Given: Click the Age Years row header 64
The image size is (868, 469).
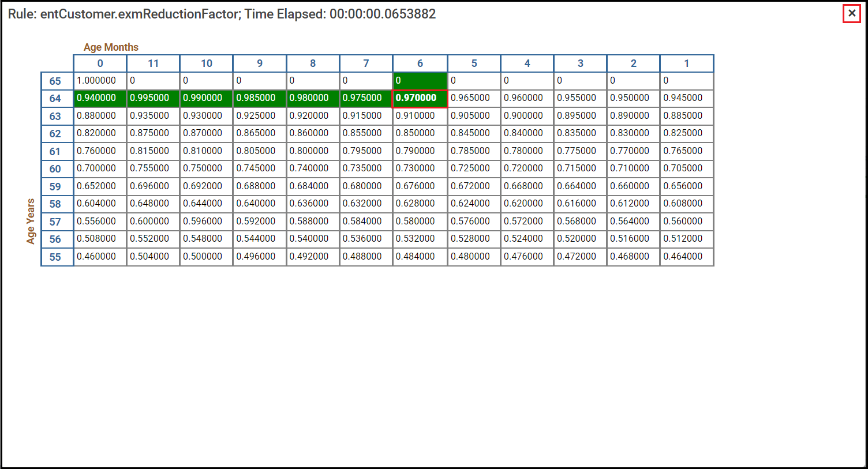Looking at the screenshot, I should pyautogui.click(x=57, y=99).
